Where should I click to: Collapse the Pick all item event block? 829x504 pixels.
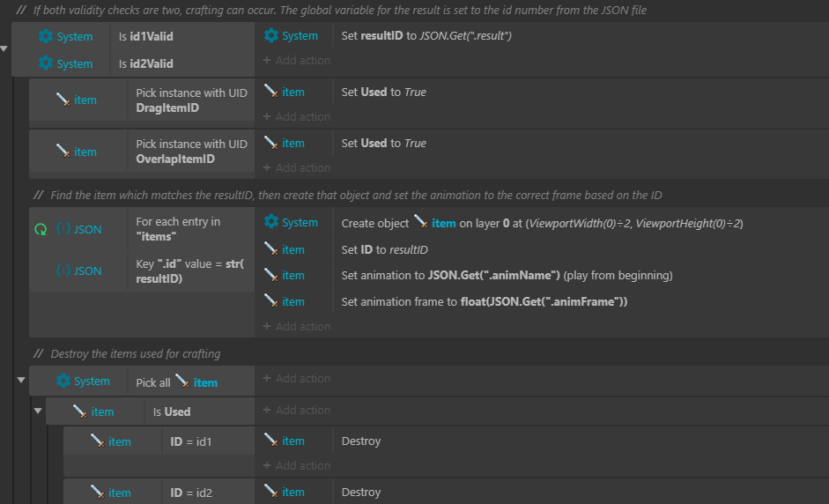pyautogui.click(x=21, y=380)
